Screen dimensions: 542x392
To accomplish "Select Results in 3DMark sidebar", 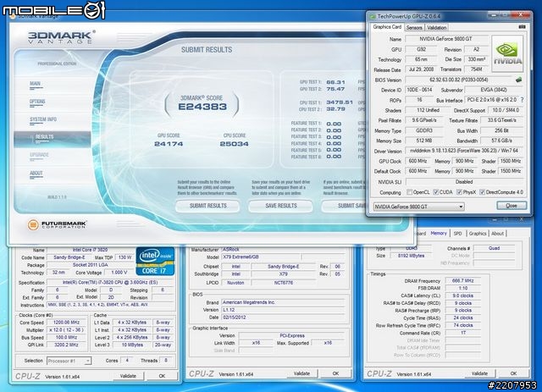I will (x=53, y=139).
